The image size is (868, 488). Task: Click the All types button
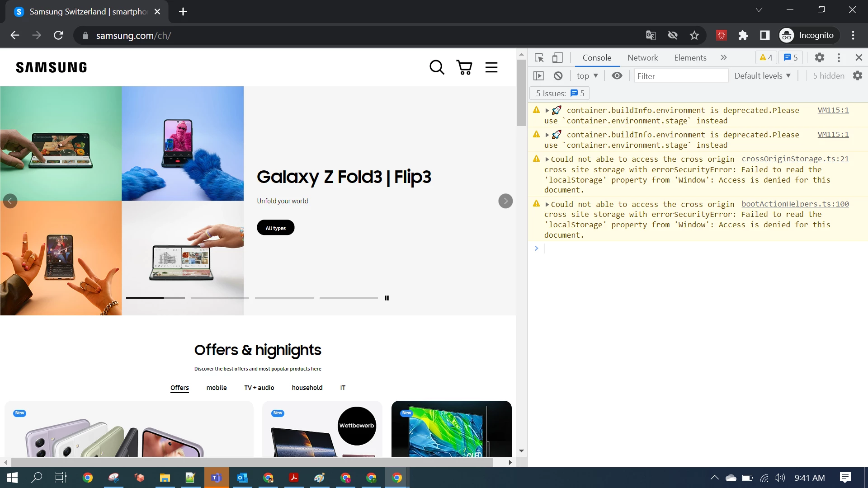[x=276, y=228]
